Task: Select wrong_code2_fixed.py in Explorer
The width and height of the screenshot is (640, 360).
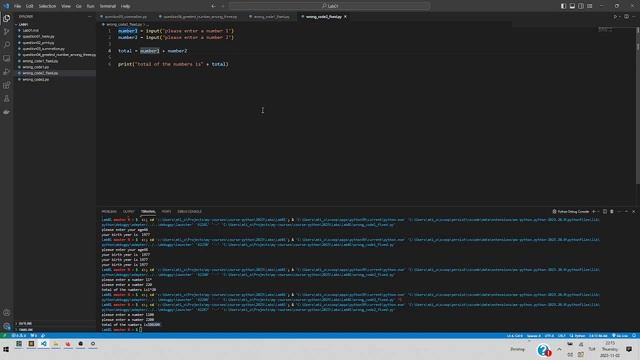Action: [x=40, y=73]
